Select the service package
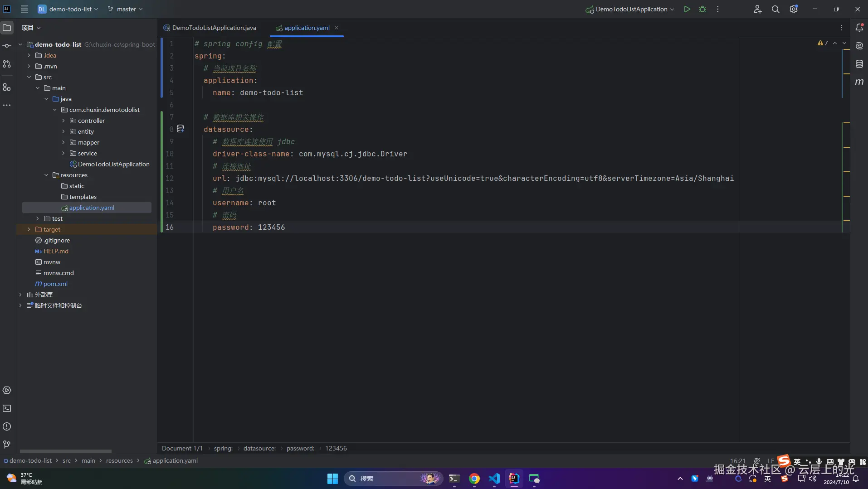Image resolution: width=868 pixels, height=489 pixels. point(87,153)
